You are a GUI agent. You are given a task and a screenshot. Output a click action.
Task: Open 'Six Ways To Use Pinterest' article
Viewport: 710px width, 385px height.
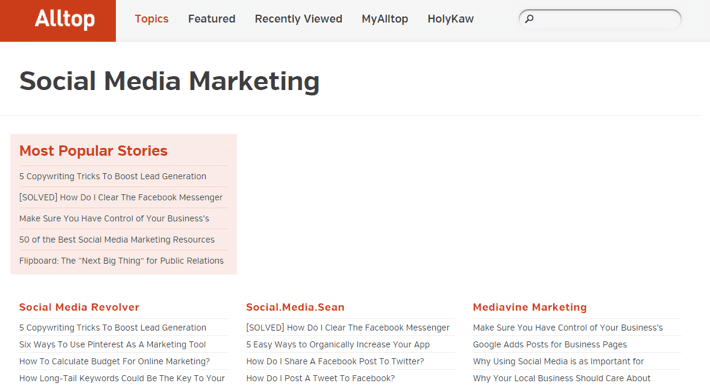point(112,345)
